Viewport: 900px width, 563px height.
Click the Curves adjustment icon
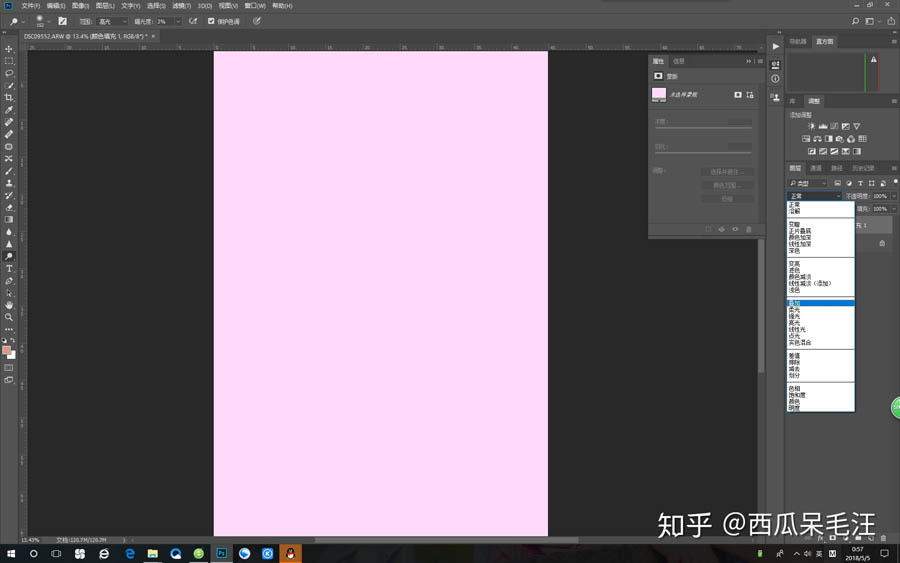(x=834, y=126)
